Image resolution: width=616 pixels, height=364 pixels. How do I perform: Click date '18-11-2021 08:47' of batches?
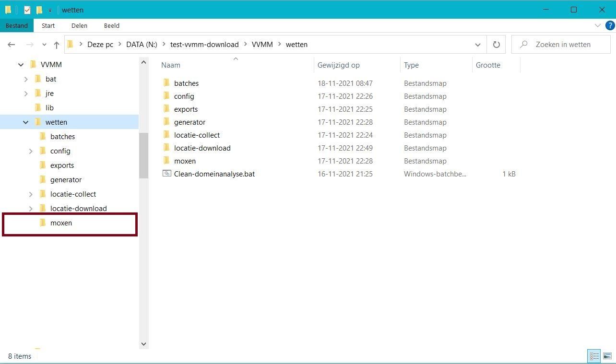coord(345,83)
